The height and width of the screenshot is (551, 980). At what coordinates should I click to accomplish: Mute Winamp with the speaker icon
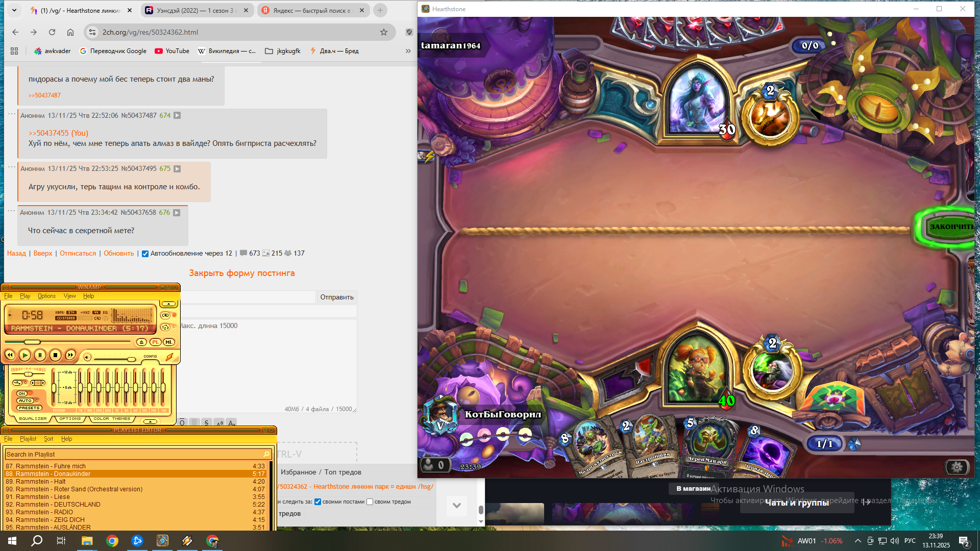point(87,358)
